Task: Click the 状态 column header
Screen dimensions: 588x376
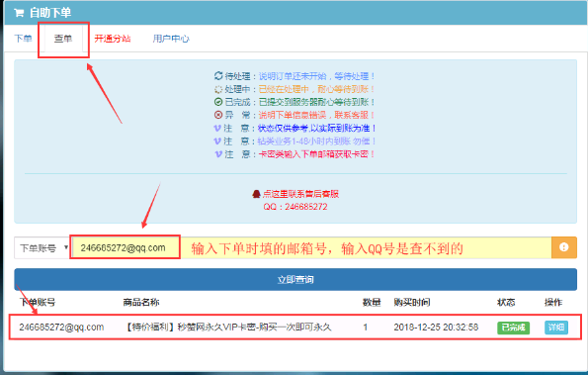Action: 506,302
